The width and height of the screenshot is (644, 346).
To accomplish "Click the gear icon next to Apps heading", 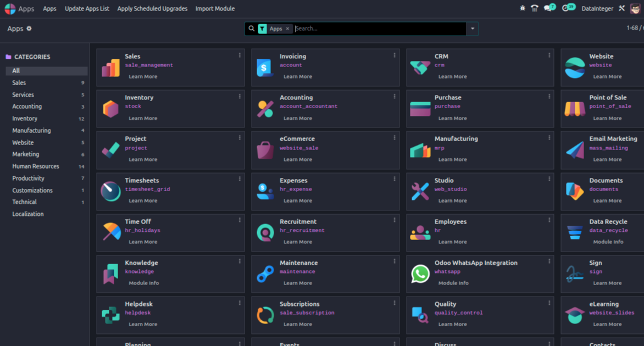I will coord(30,28).
